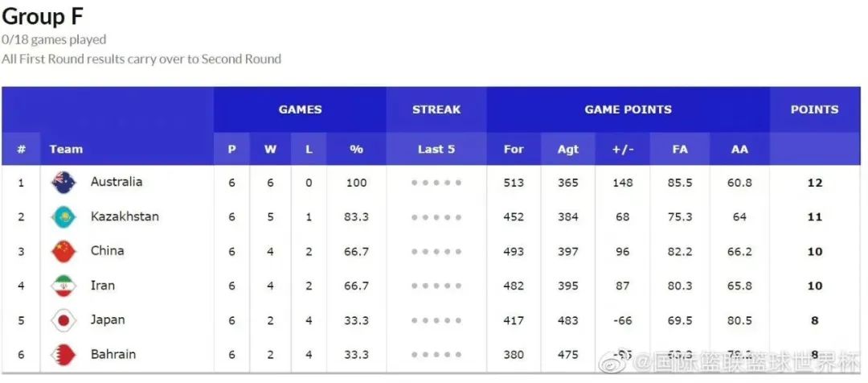Sort by the +/- column header
868x383 pixels.
tap(623, 149)
